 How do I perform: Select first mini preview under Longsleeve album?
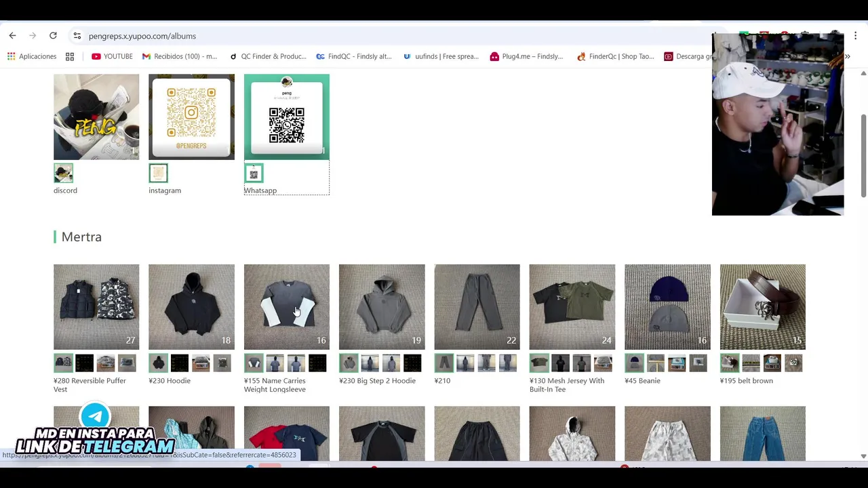click(x=254, y=363)
